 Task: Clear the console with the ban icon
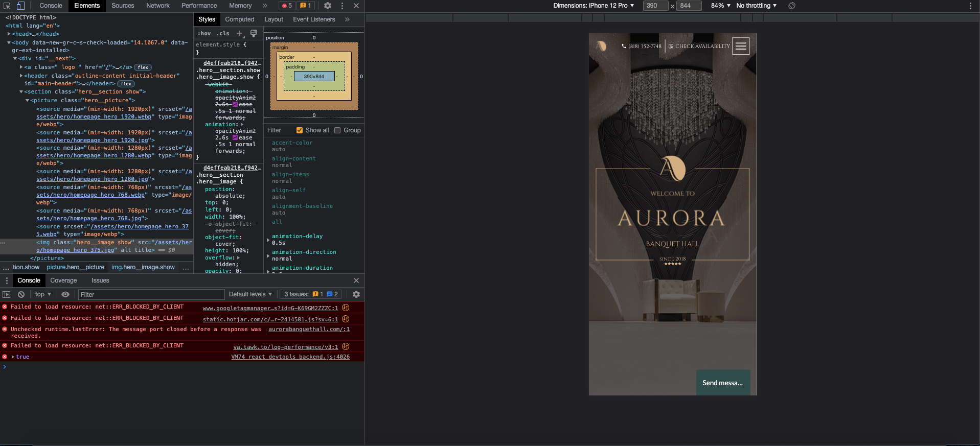(x=21, y=294)
